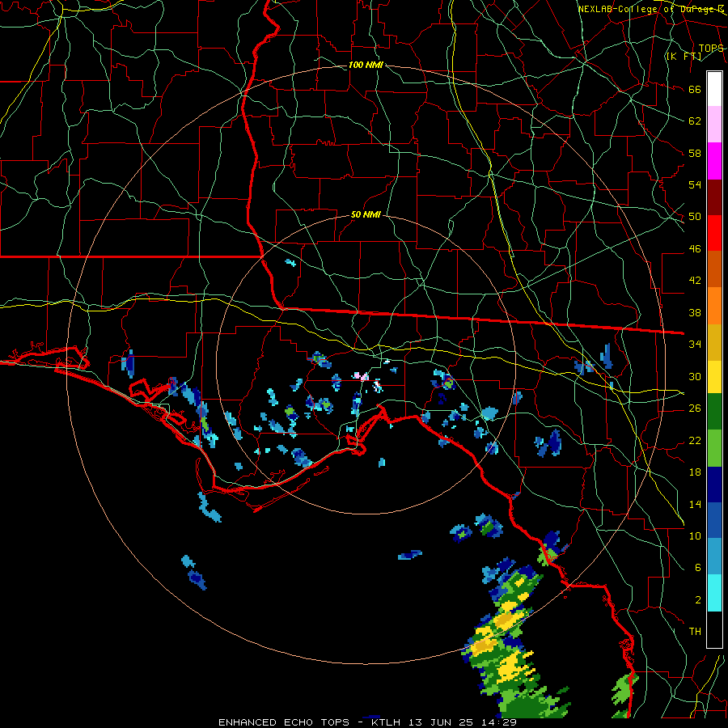Click the '6' legend value

[x=698, y=567]
